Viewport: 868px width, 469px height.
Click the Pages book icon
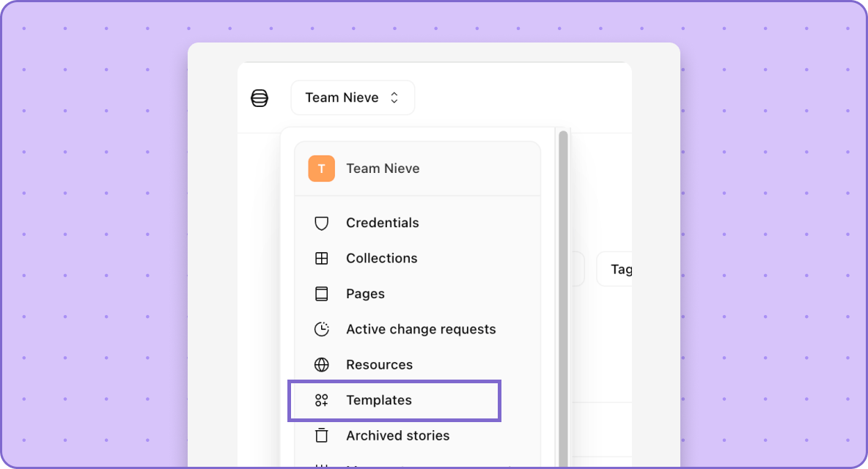(321, 294)
